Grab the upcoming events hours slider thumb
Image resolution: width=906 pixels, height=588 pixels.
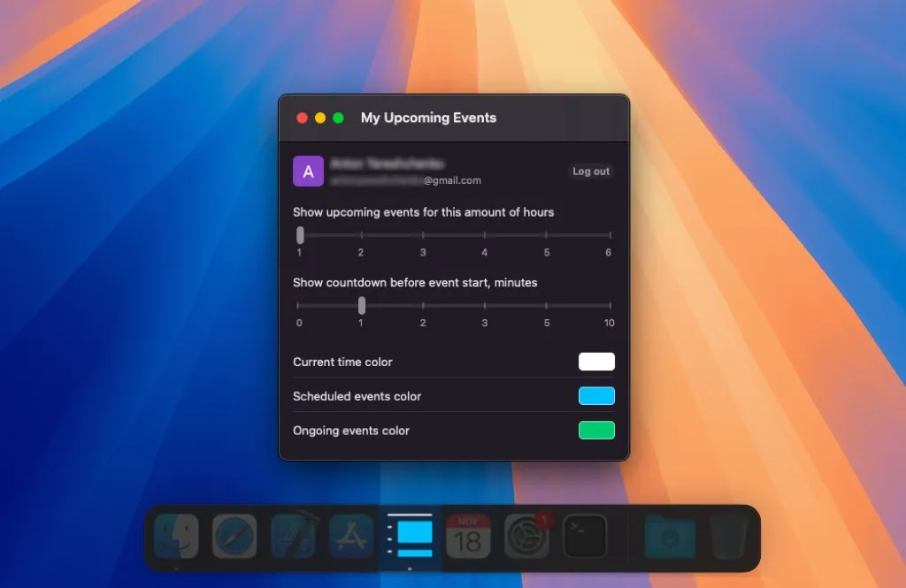(x=300, y=235)
